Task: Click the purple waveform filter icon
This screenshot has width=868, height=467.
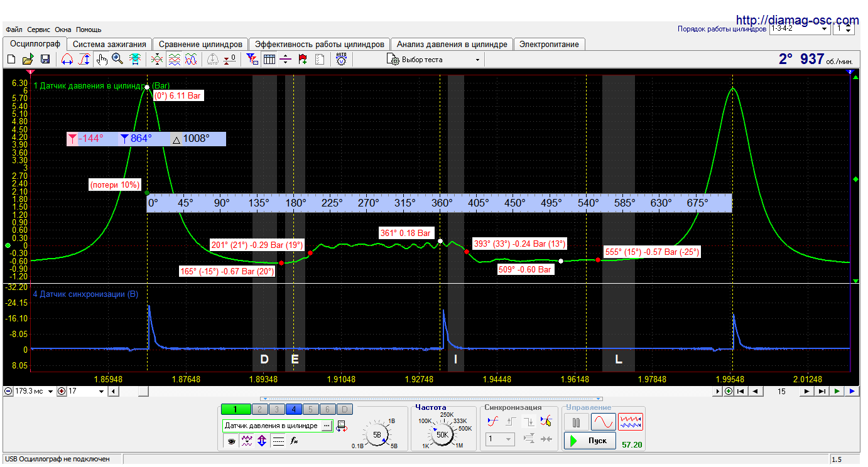Action: point(247,441)
